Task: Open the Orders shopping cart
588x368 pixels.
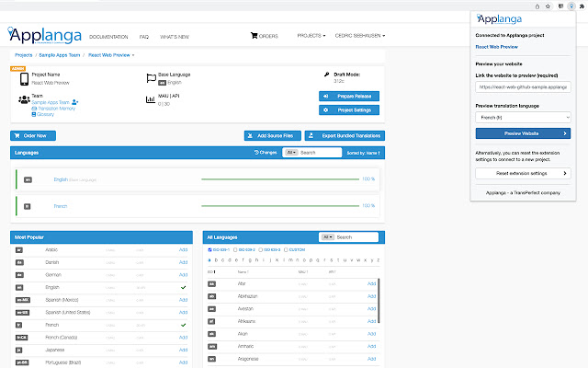Action: pyautogui.click(x=264, y=36)
